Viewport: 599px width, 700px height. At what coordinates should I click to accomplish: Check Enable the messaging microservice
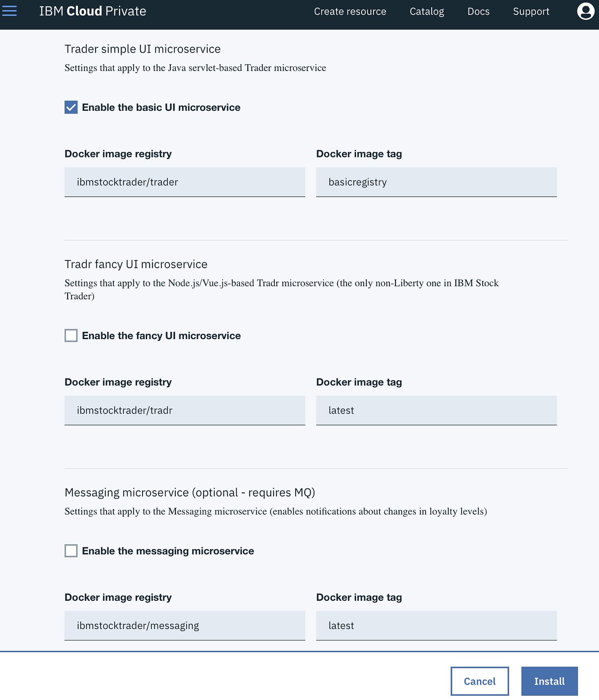pos(71,551)
